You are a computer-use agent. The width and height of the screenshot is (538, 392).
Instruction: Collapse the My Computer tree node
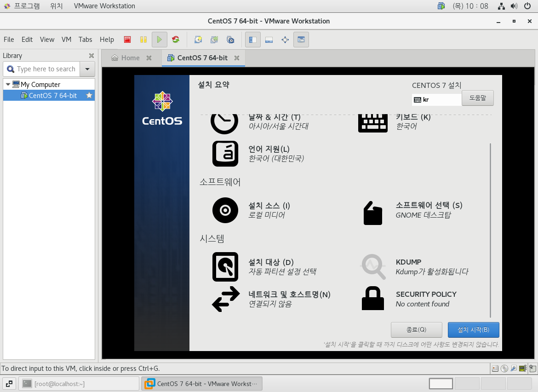[x=8, y=84]
